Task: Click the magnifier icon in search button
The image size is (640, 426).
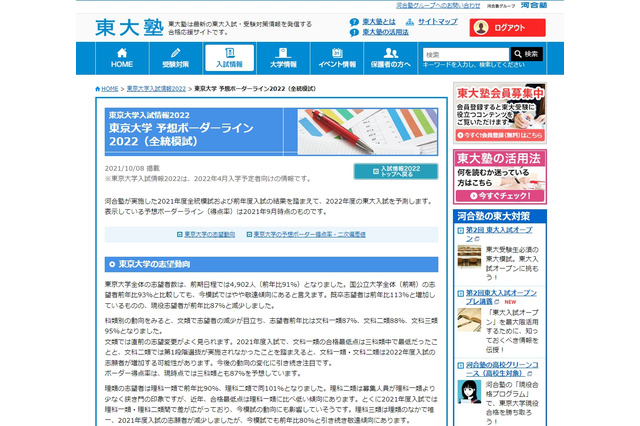Action: pyautogui.click(x=518, y=54)
